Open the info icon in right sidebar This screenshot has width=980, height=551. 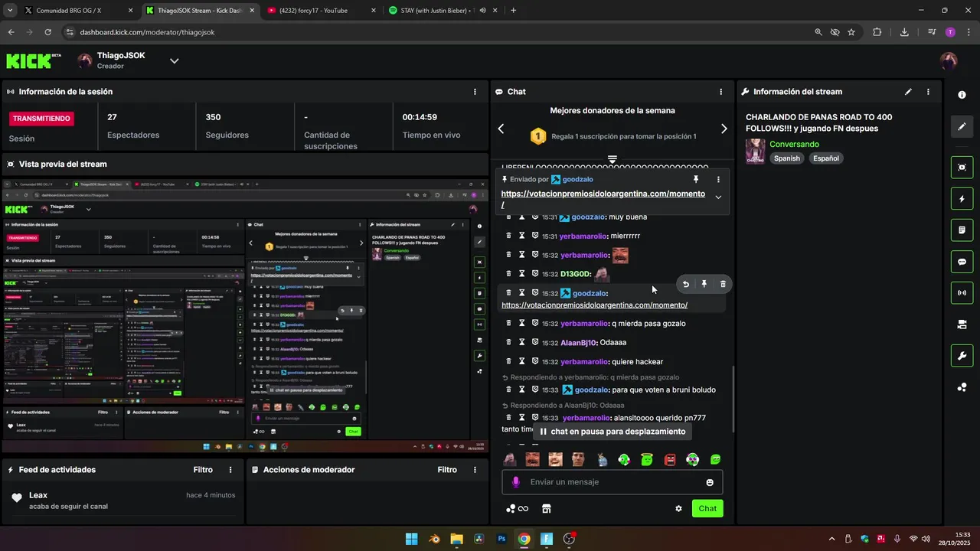tap(962, 95)
